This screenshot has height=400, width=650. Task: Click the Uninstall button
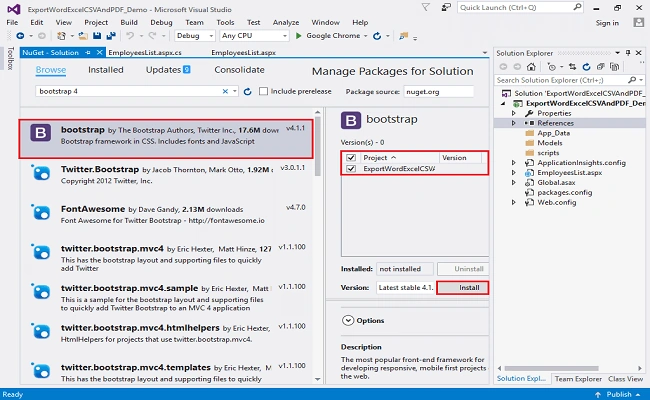pyautogui.click(x=463, y=269)
